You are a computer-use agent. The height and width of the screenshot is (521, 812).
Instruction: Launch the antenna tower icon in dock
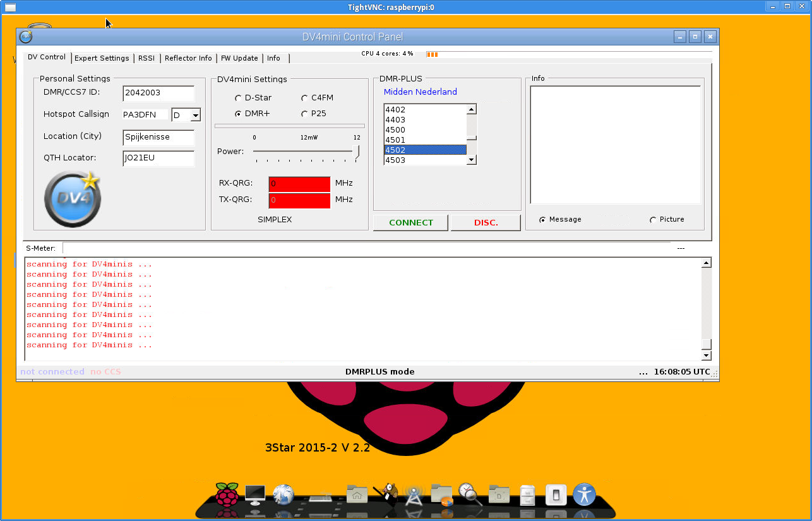tap(414, 494)
